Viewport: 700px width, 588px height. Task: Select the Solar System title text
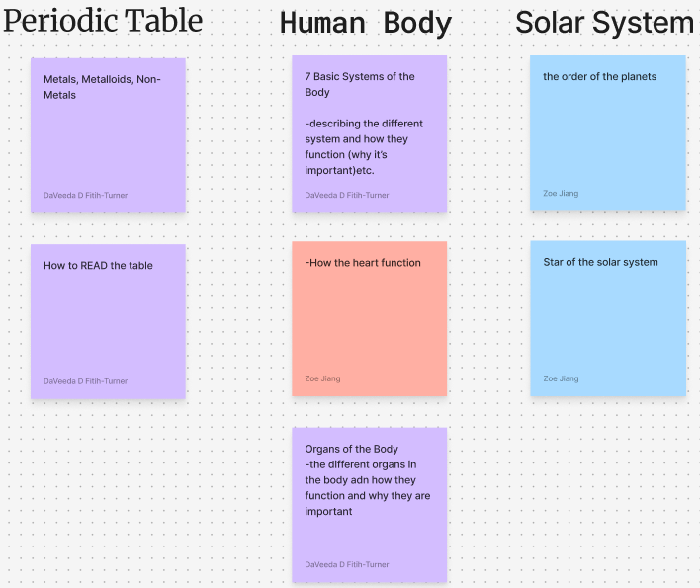click(x=604, y=24)
